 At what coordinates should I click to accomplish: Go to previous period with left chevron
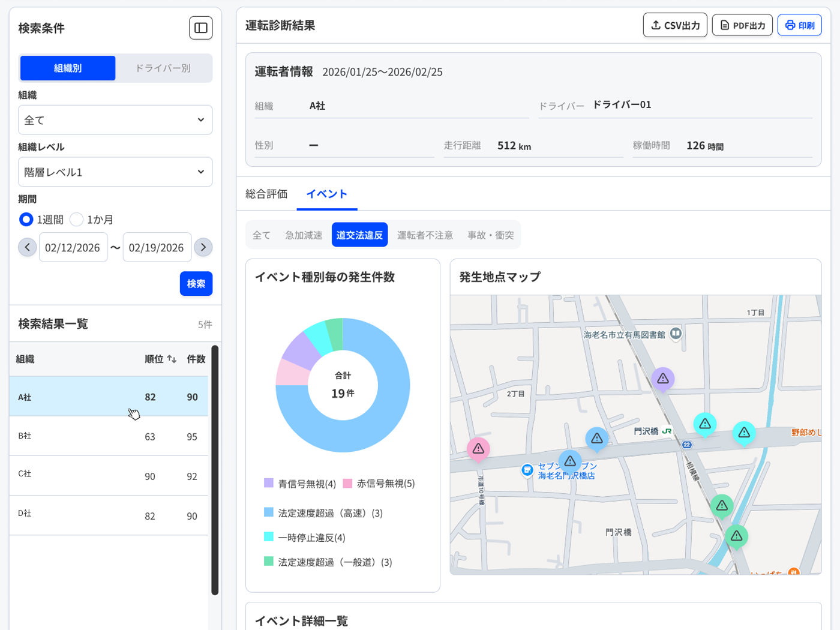(28, 247)
